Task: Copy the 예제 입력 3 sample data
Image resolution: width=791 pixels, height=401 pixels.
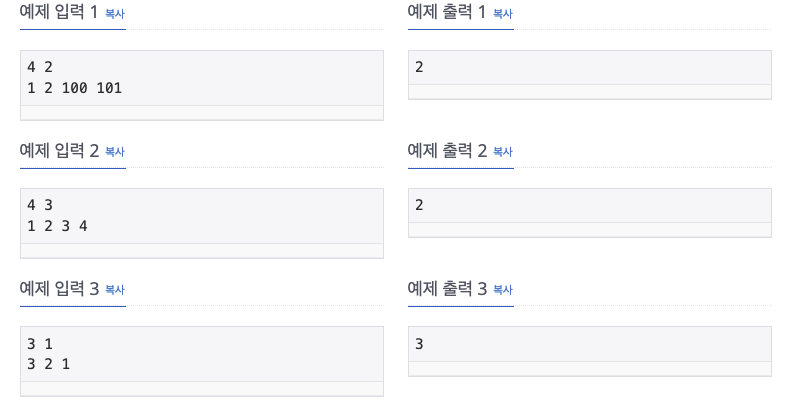Action: (115, 290)
